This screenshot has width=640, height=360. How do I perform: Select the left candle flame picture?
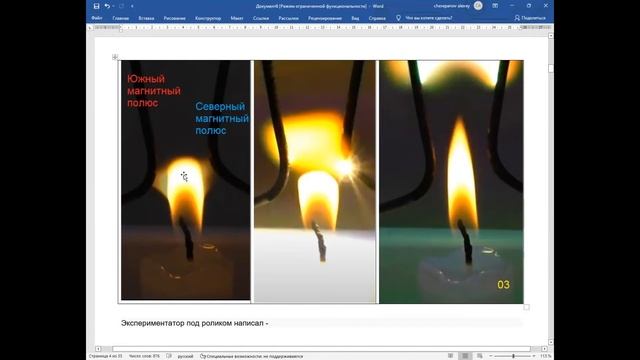point(186,180)
